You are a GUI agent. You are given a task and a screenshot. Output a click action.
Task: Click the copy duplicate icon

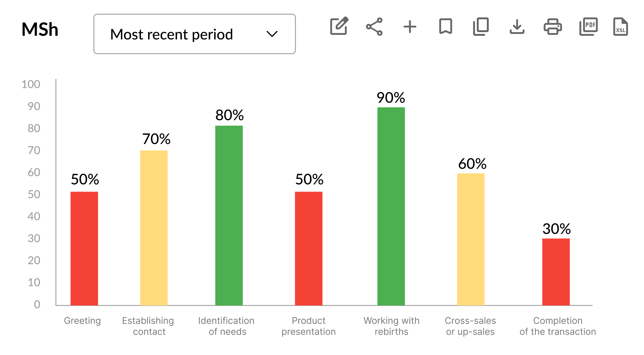[x=481, y=27]
